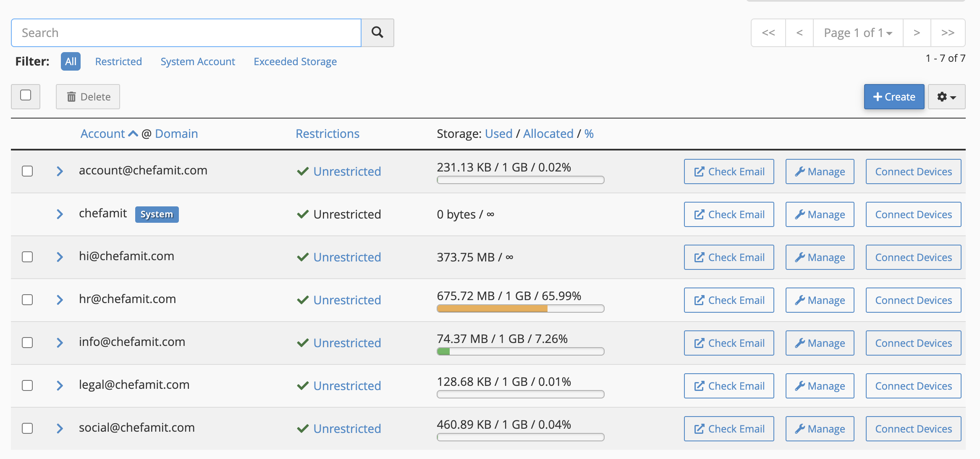The width and height of the screenshot is (980, 459).
Task: Open the Page 1 of 1 dropdown
Action: coord(857,33)
